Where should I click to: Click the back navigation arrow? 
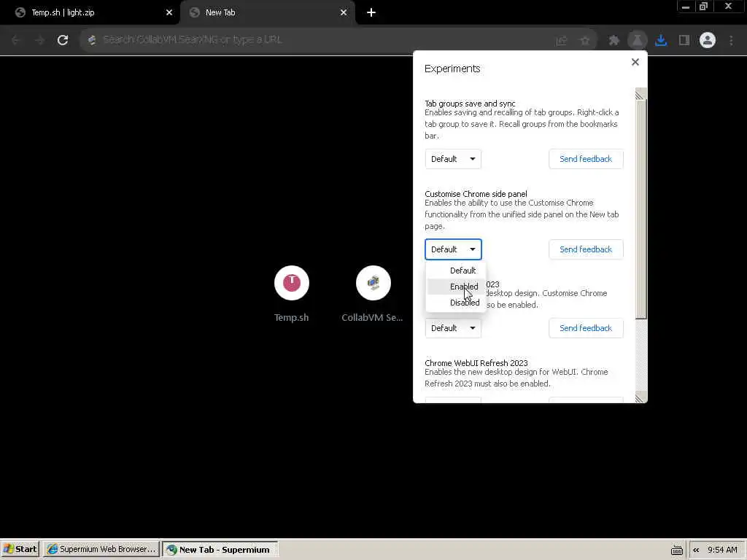16,40
